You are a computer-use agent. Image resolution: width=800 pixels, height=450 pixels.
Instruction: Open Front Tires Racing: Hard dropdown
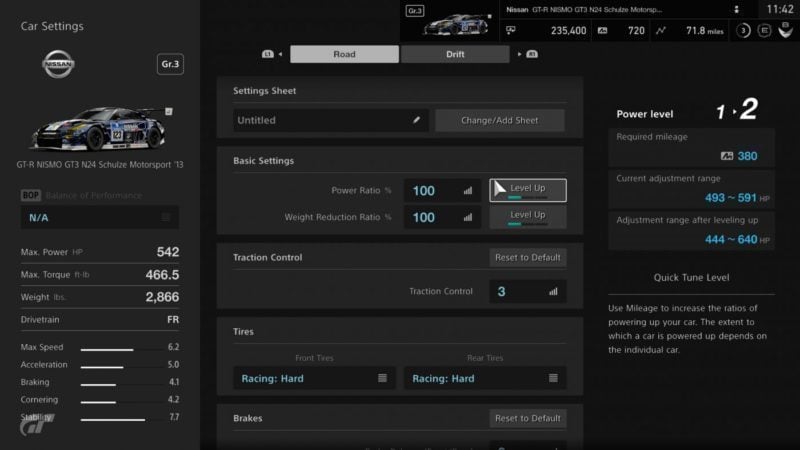(x=314, y=378)
